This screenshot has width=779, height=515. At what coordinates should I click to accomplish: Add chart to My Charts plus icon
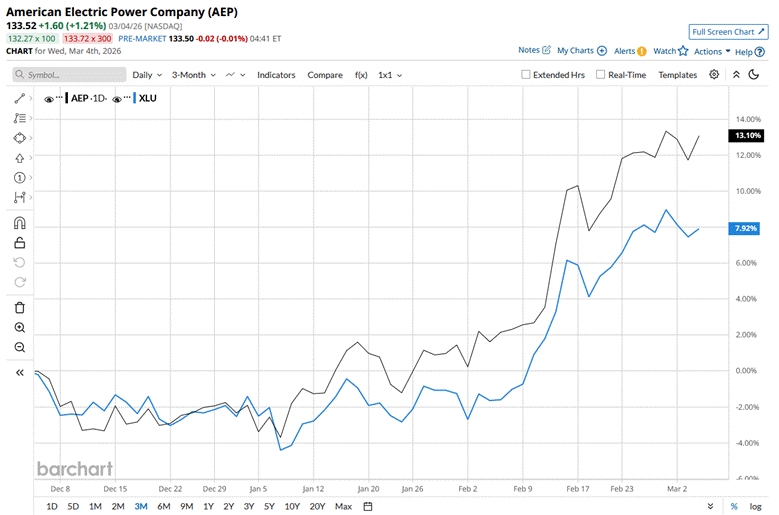tap(602, 51)
